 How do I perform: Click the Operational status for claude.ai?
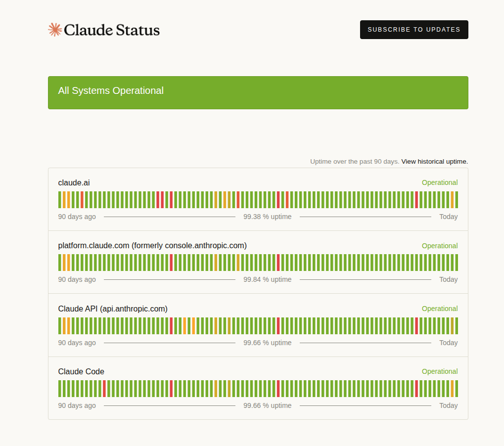pyautogui.click(x=439, y=182)
